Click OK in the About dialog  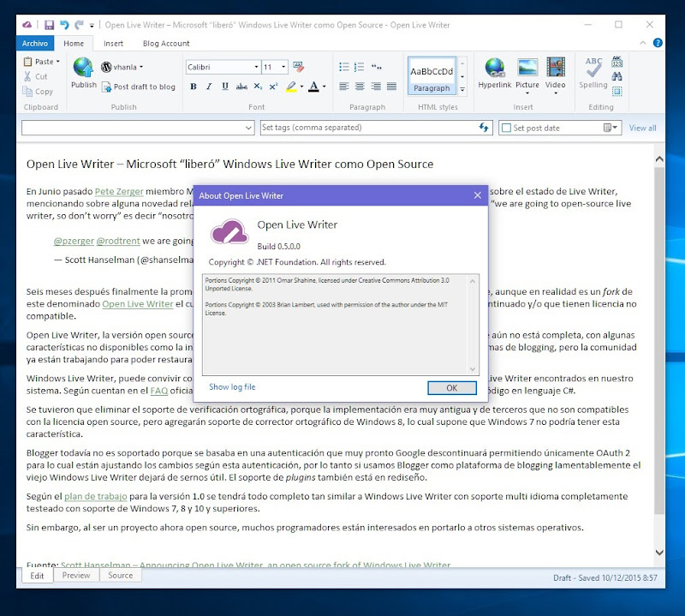tap(452, 388)
